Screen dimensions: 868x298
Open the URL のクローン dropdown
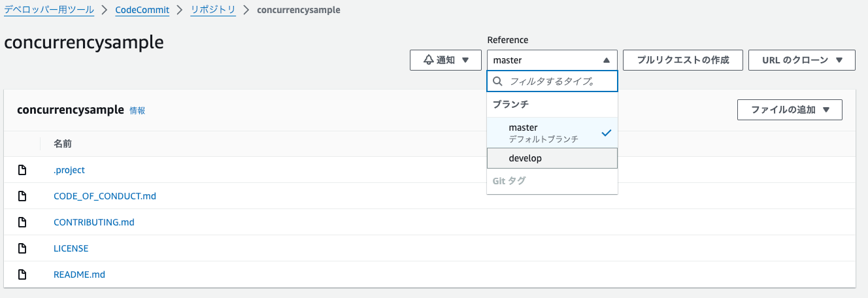pyautogui.click(x=801, y=60)
